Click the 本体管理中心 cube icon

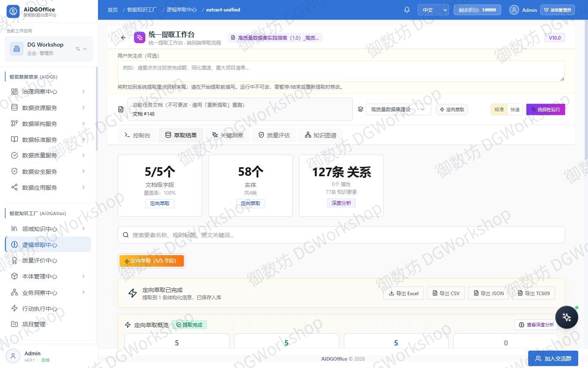[x=14, y=276]
